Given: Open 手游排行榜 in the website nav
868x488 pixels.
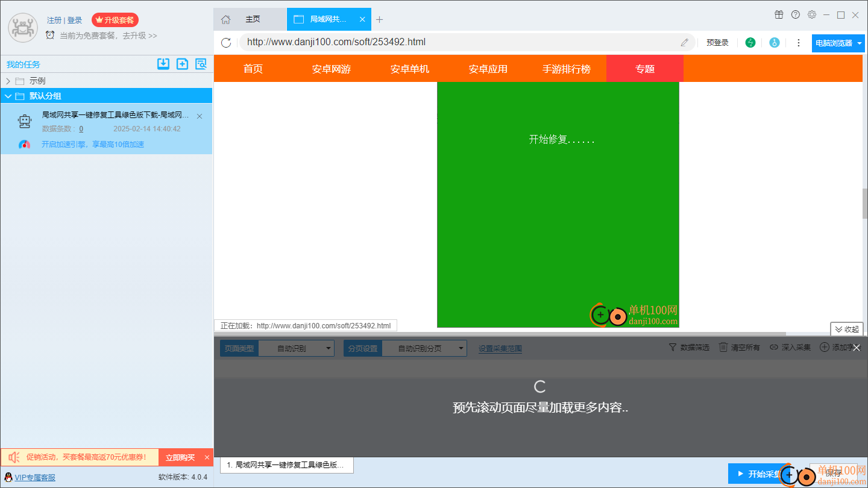Looking at the screenshot, I should (x=567, y=69).
